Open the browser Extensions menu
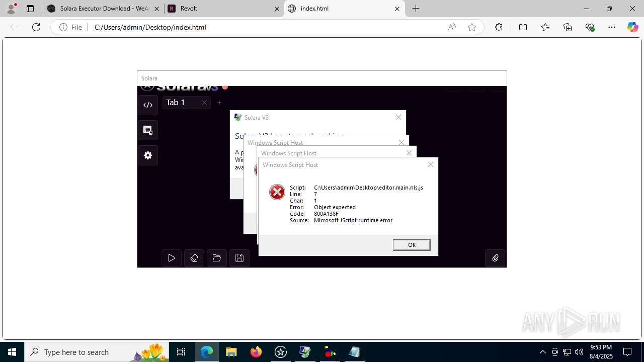This screenshot has width=644, height=362. [499, 27]
